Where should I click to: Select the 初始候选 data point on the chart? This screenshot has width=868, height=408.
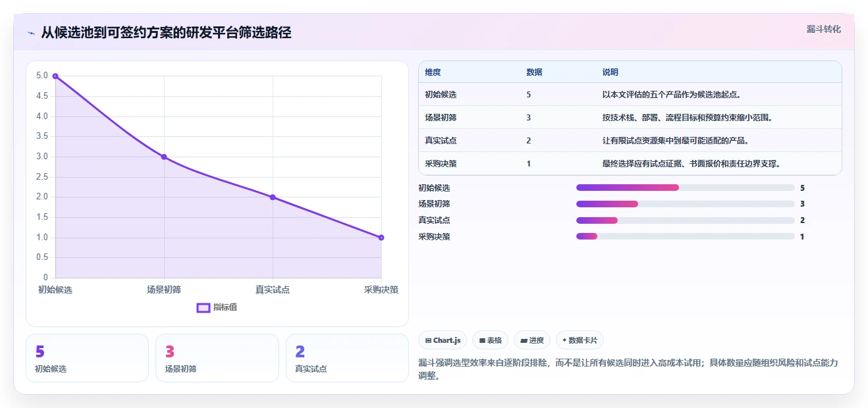pyautogui.click(x=55, y=76)
